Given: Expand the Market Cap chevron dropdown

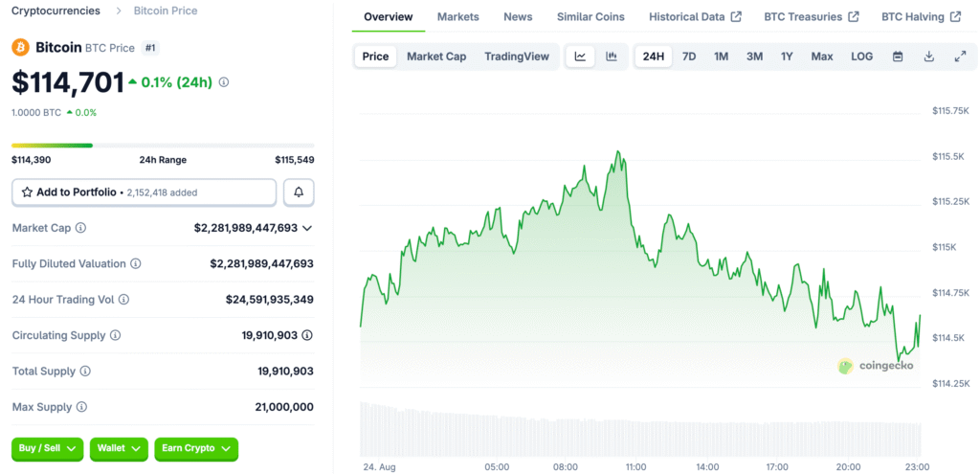Looking at the screenshot, I should (x=307, y=228).
